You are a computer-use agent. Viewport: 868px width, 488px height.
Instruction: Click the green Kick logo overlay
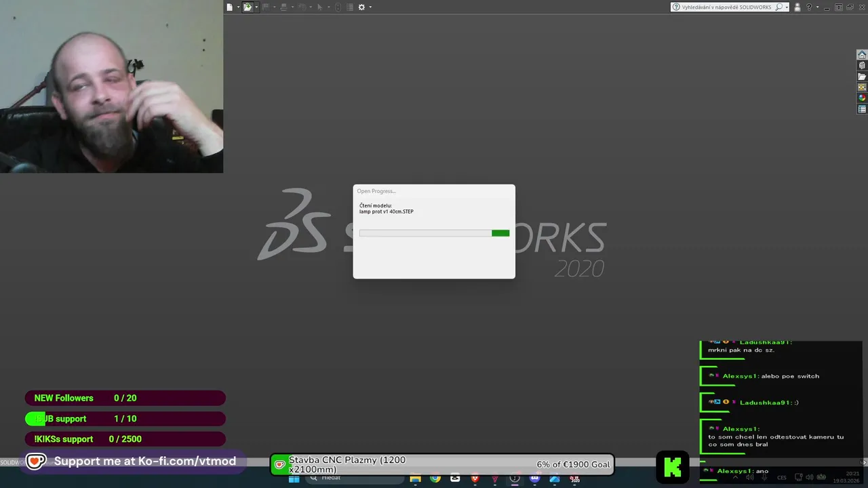click(673, 467)
